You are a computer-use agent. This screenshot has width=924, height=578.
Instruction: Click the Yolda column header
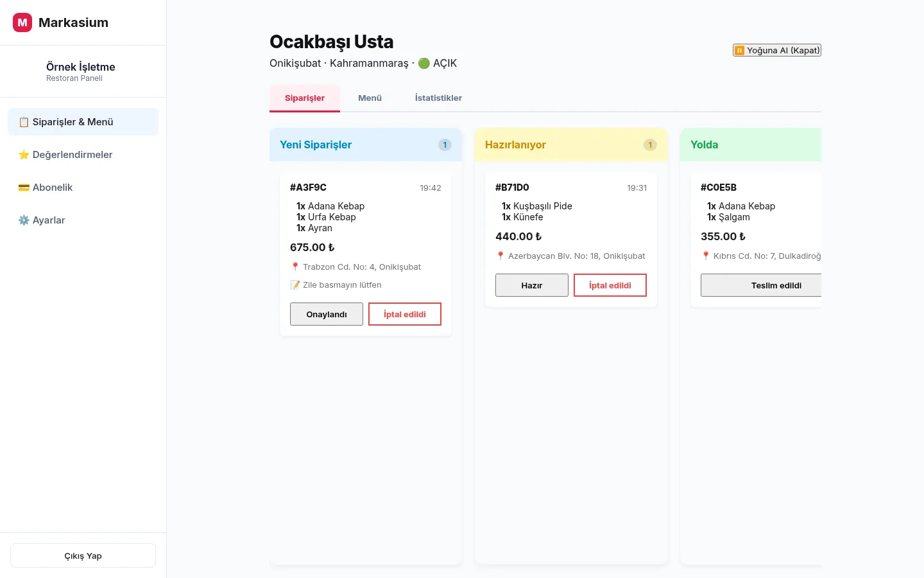(x=751, y=144)
